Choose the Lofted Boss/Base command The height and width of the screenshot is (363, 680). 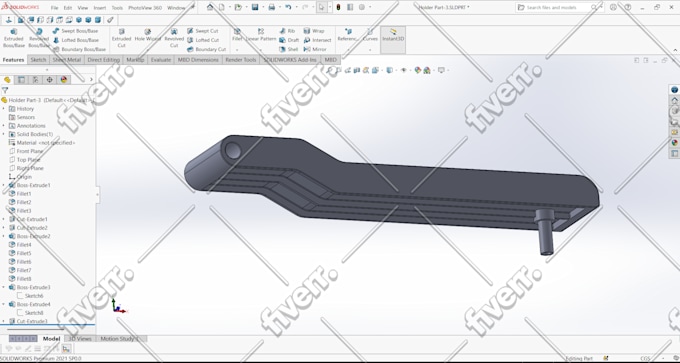point(75,40)
